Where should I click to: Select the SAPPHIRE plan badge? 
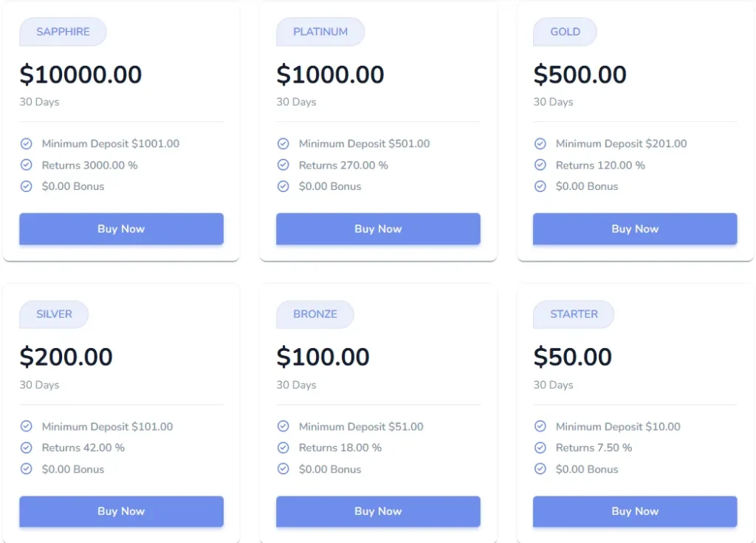(62, 32)
